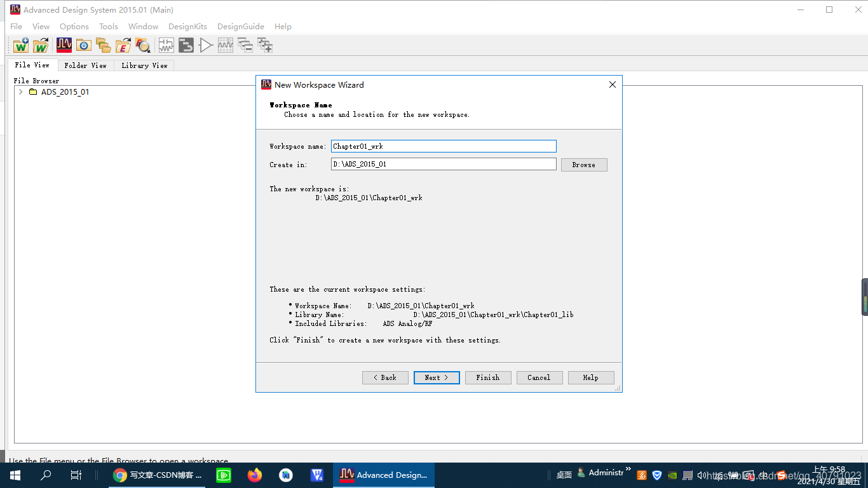Open Windows Start menu

pyautogui.click(x=15, y=475)
